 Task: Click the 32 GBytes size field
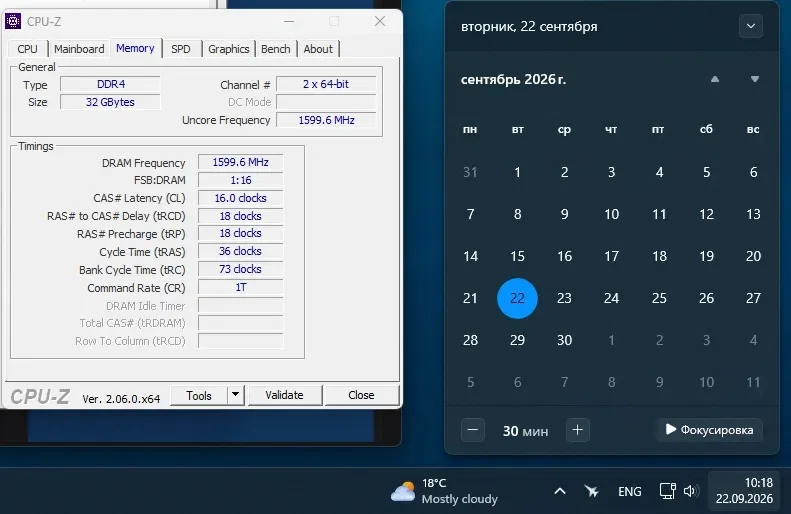[x=110, y=102]
